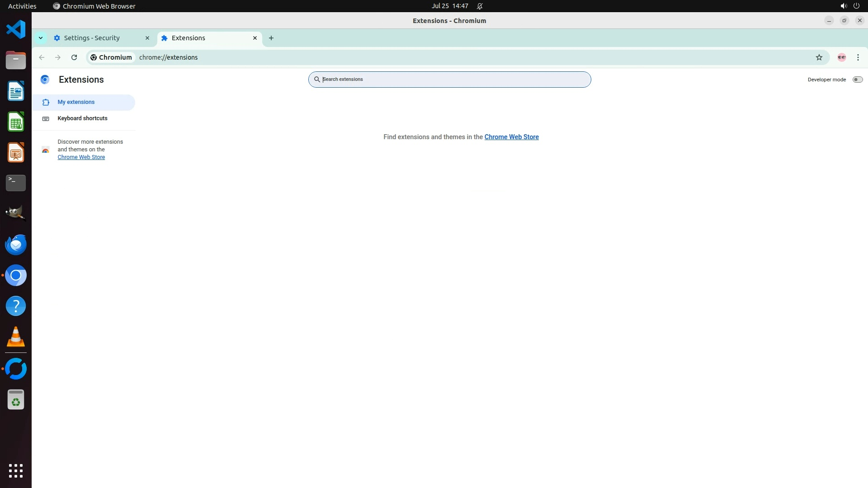Click the back navigation arrow
The height and width of the screenshot is (488, 868).
(42, 57)
